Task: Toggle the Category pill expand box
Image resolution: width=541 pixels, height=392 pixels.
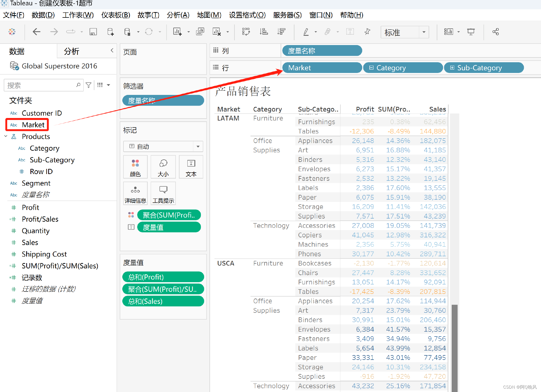Action: point(371,68)
